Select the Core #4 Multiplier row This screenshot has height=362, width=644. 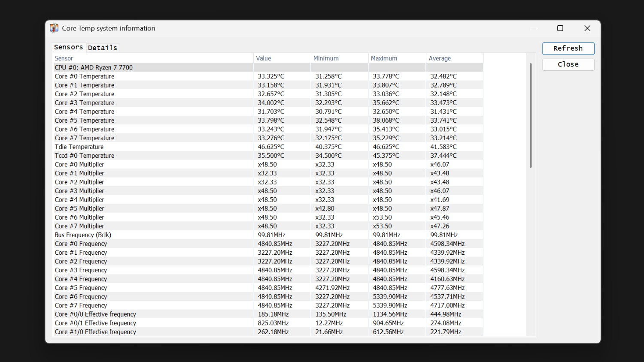click(x=268, y=199)
